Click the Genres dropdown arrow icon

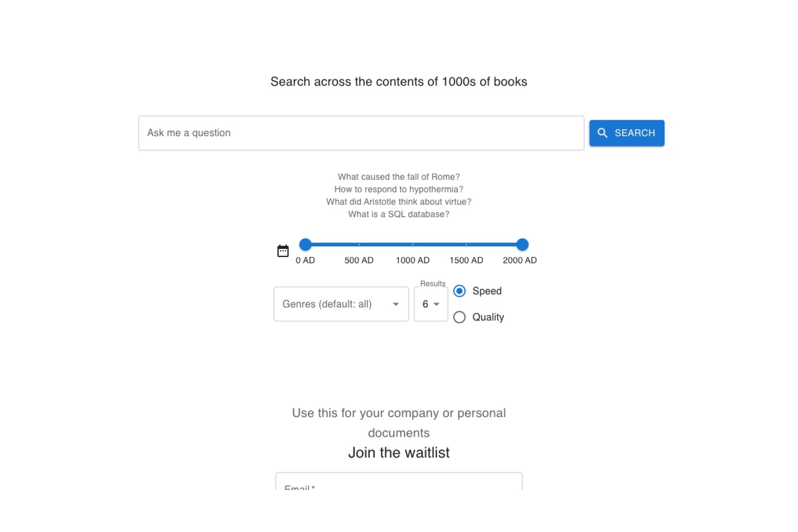[396, 304]
